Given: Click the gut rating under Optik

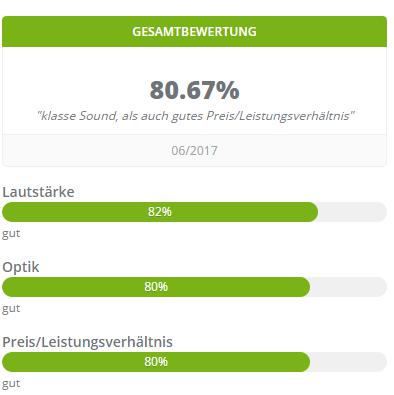Looking at the screenshot, I should 11,309.
